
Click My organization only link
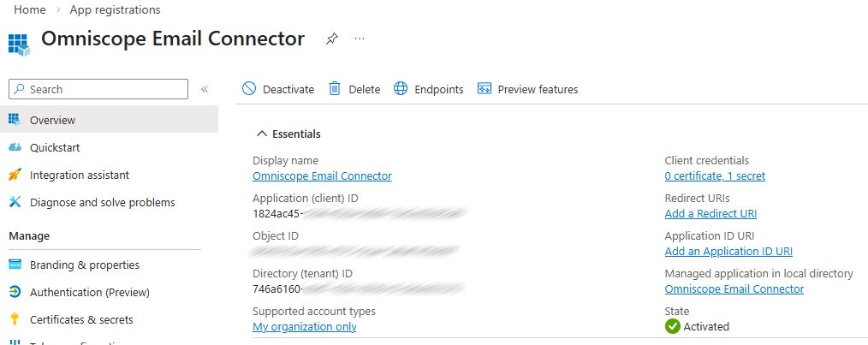[x=305, y=327]
